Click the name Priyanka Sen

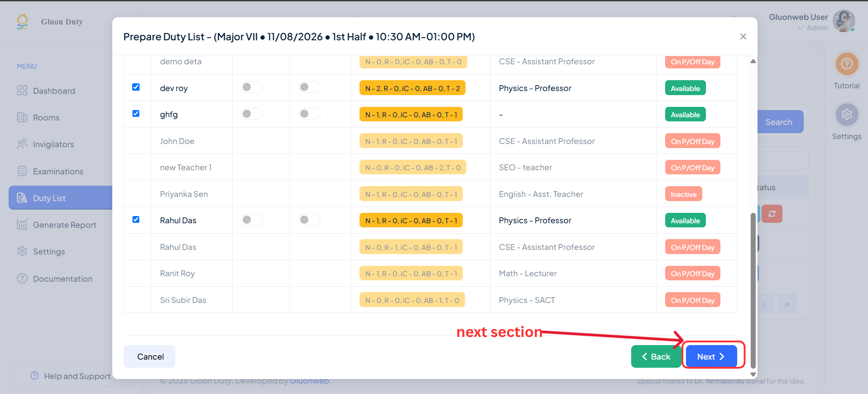(184, 194)
